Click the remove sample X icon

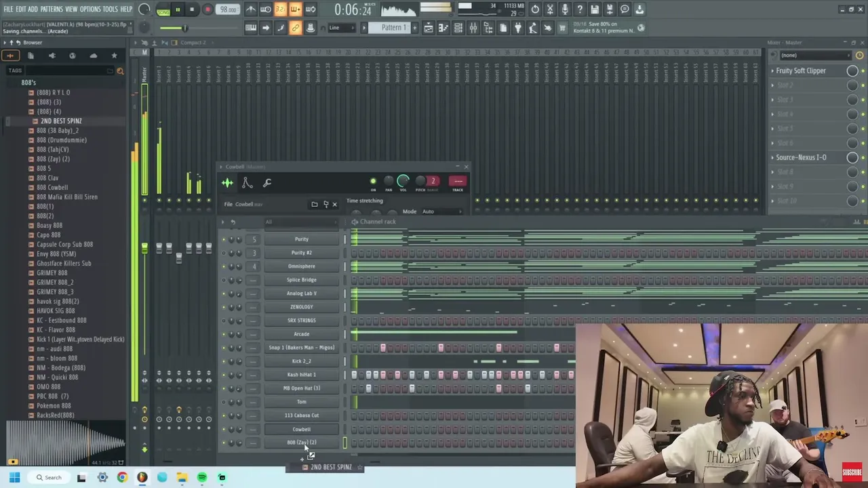(334, 204)
